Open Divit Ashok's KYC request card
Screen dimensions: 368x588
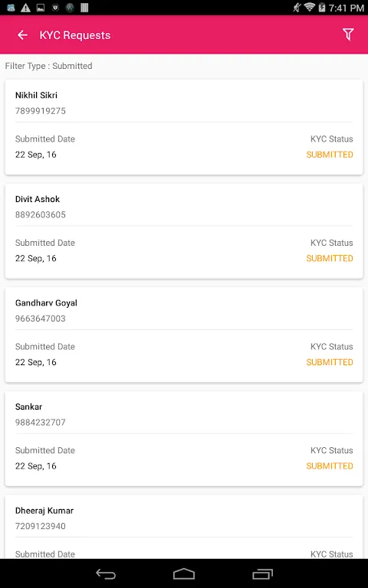184,231
